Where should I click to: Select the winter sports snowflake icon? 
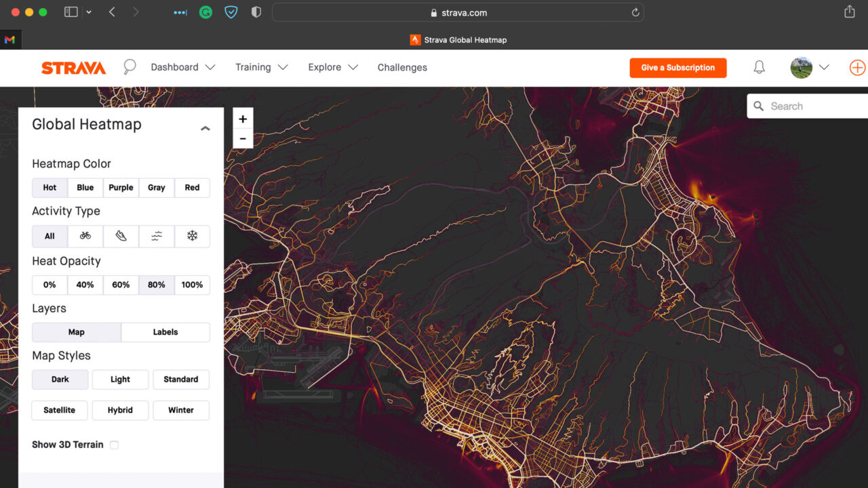coord(192,236)
